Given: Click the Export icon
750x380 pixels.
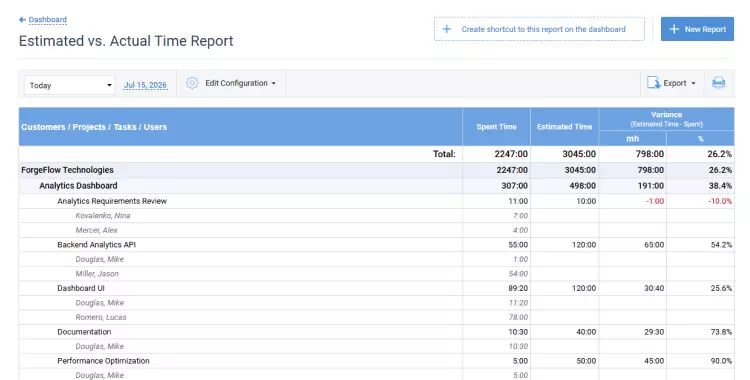Looking at the screenshot, I should tap(654, 83).
